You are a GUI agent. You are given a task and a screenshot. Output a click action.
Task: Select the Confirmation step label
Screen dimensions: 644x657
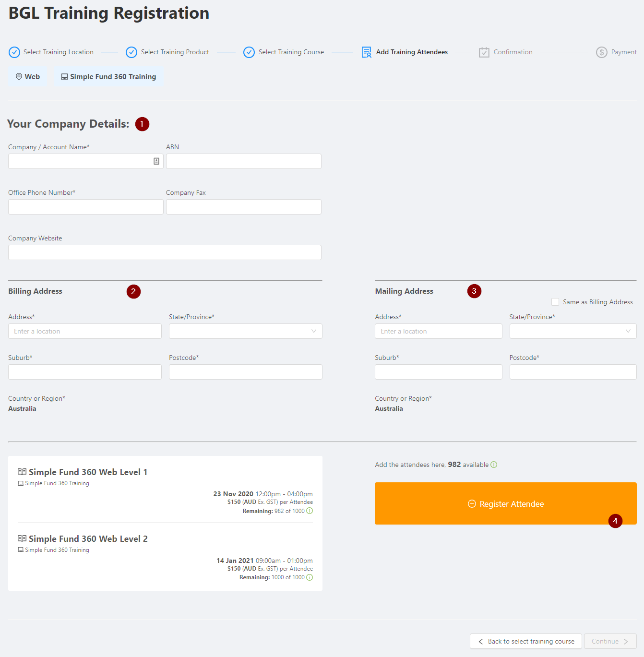[513, 52]
